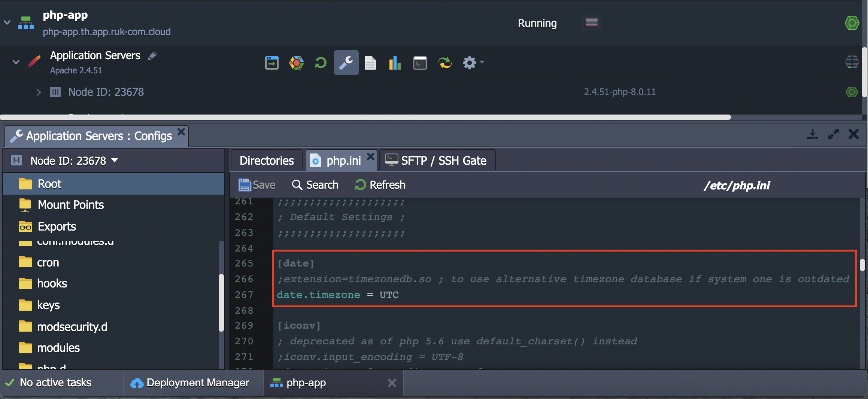Open the Deployment Manager tab
The width and height of the screenshot is (868, 399).
click(x=190, y=383)
